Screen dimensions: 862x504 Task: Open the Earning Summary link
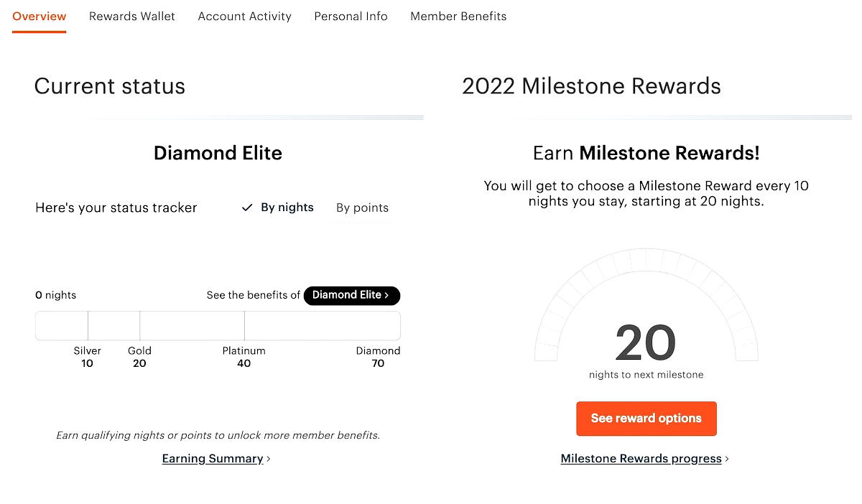pyautogui.click(x=212, y=458)
